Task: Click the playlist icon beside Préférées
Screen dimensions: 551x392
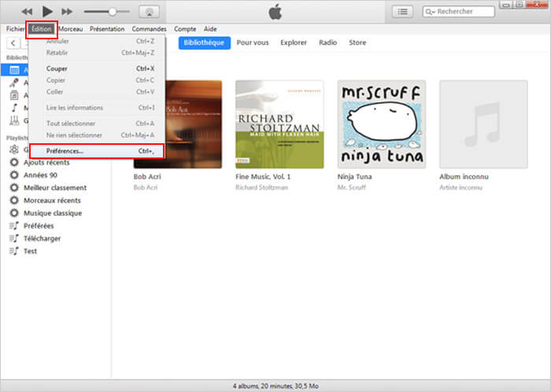Action: coord(14,225)
